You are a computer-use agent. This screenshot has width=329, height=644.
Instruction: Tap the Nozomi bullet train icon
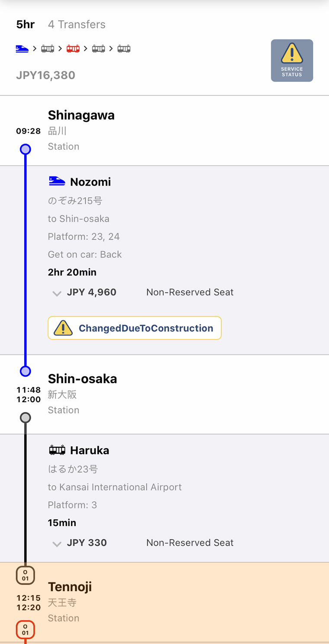pyautogui.click(x=57, y=182)
